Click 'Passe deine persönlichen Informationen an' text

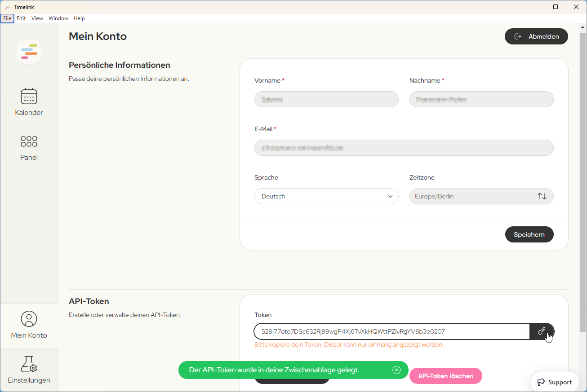coord(129,79)
